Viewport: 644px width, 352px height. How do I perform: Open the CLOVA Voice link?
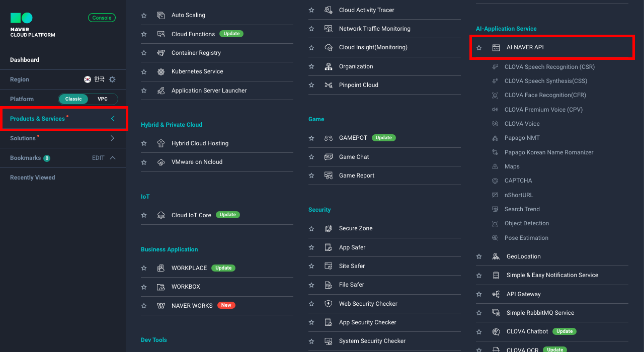(522, 124)
